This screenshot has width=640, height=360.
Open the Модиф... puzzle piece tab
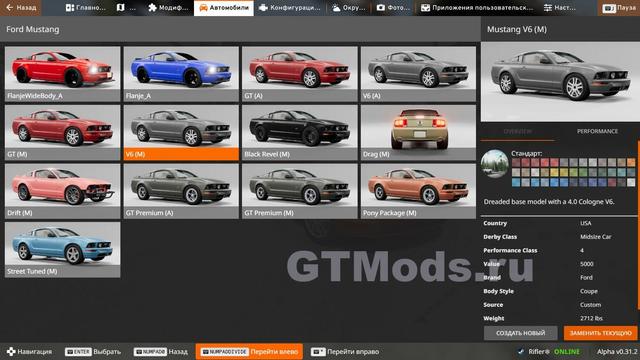(x=168, y=8)
